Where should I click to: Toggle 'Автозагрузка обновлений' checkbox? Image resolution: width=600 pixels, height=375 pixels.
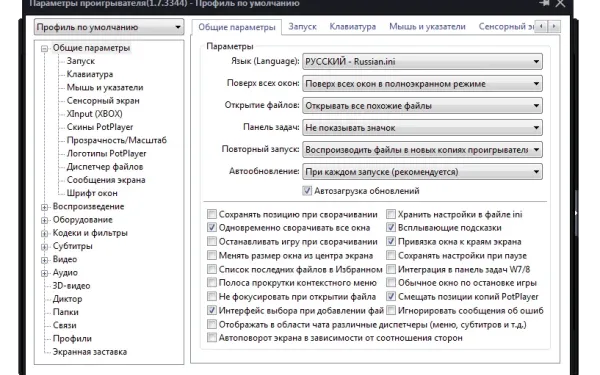[x=307, y=191]
